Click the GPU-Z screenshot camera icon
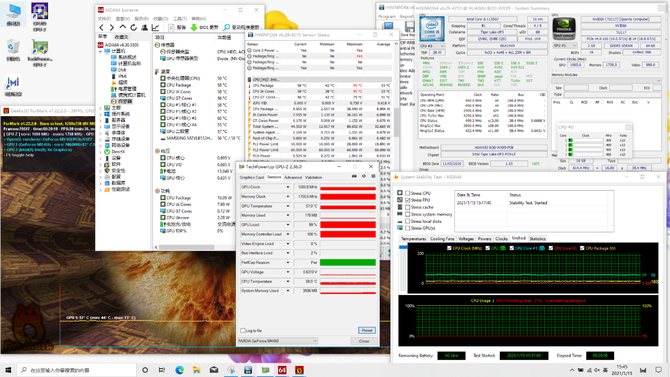The height and width of the screenshot is (377, 670). (354, 176)
